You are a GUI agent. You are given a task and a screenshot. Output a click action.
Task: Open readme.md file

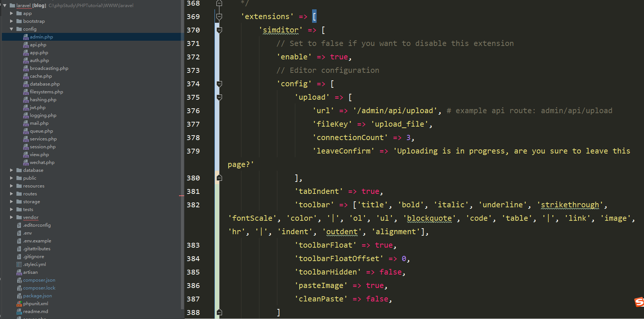36,311
